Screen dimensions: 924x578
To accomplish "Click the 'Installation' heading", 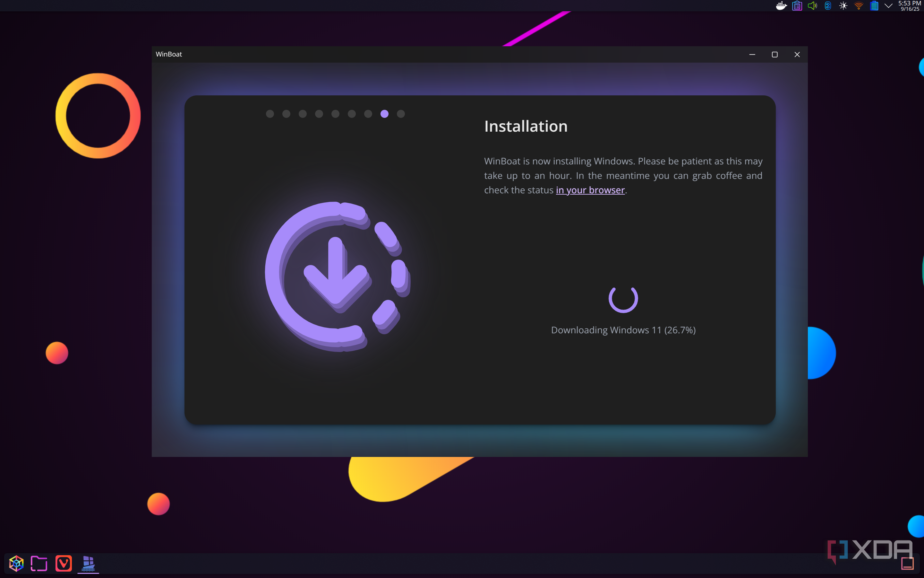I will tap(526, 127).
